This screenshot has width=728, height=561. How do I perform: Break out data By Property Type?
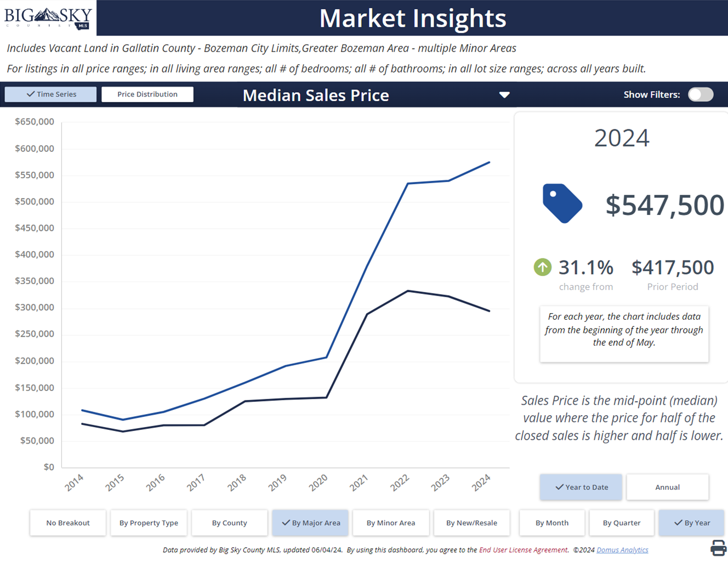[x=149, y=523]
